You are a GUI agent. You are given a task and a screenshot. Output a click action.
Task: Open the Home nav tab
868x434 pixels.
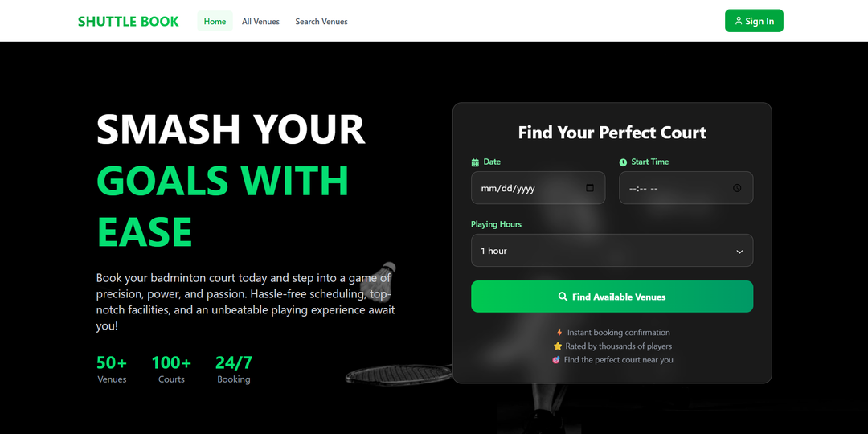pos(215,21)
